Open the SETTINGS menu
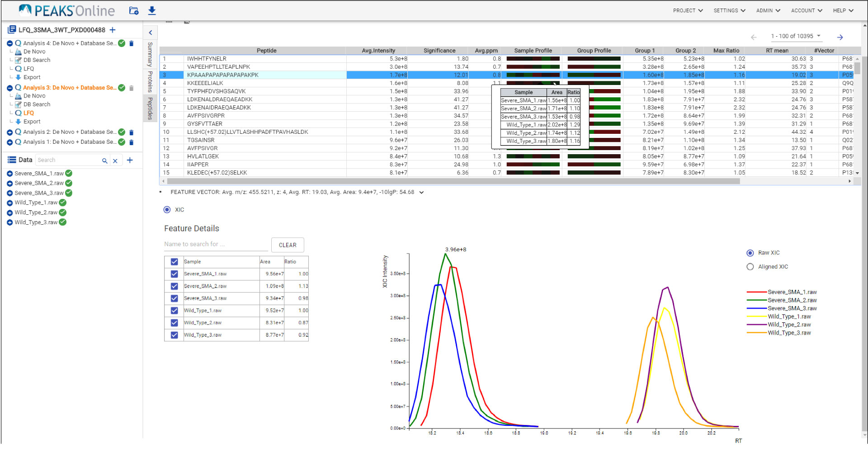 (x=729, y=10)
